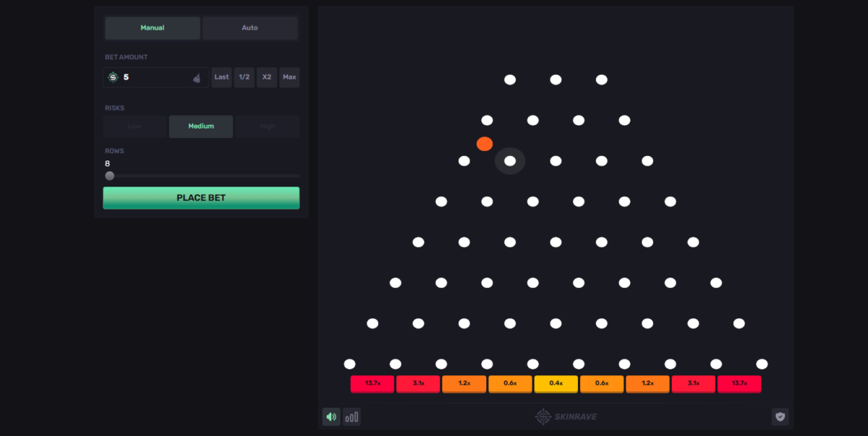Clear bet amount with broom icon

197,78
